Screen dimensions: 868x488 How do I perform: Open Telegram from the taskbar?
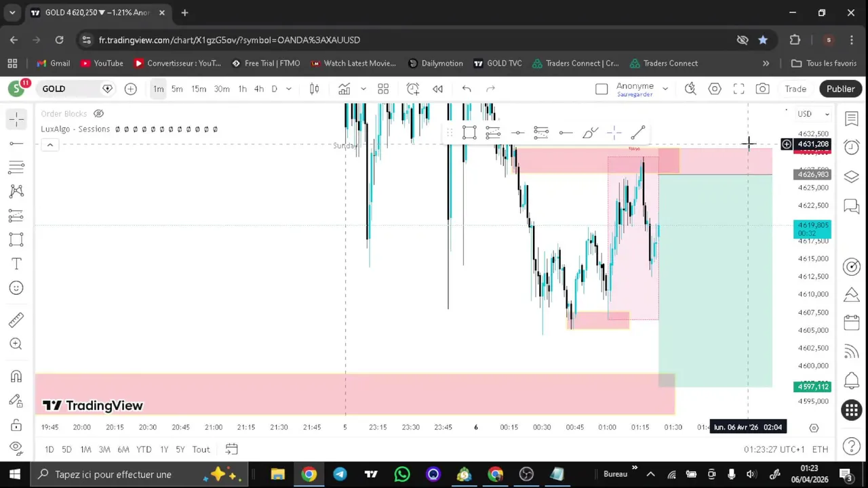tap(340, 474)
